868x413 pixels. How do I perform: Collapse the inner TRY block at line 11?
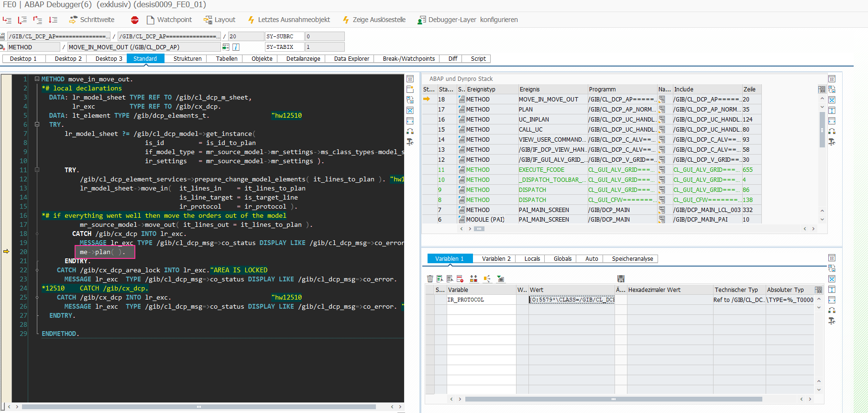click(x=37, y=170)
